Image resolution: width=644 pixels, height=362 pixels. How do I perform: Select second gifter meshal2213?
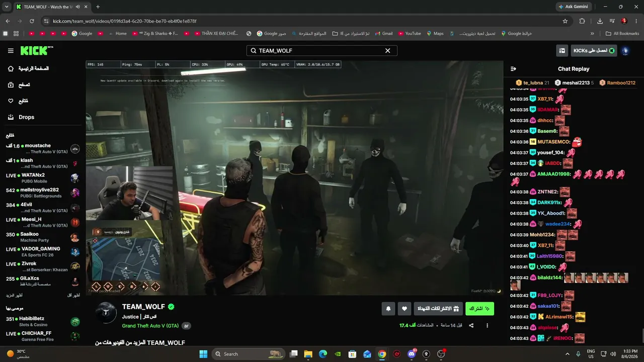[x=574, y=83]
